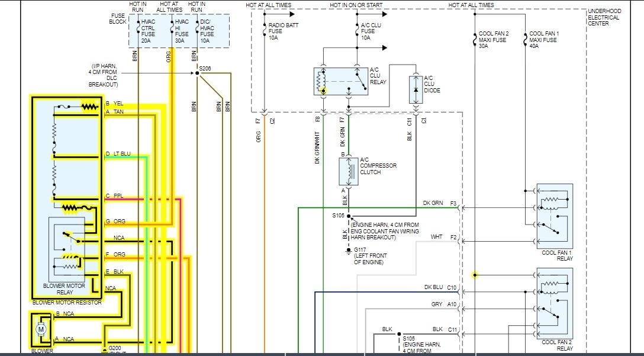Screen dimensions: 644x356
Task: Select the A/C compressor clutch coil
Action: click(348, 171)
